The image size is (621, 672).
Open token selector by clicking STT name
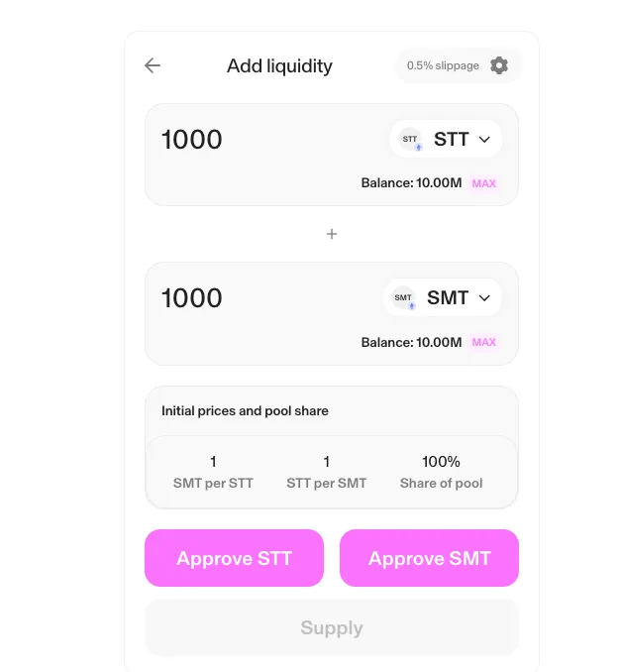452,140
